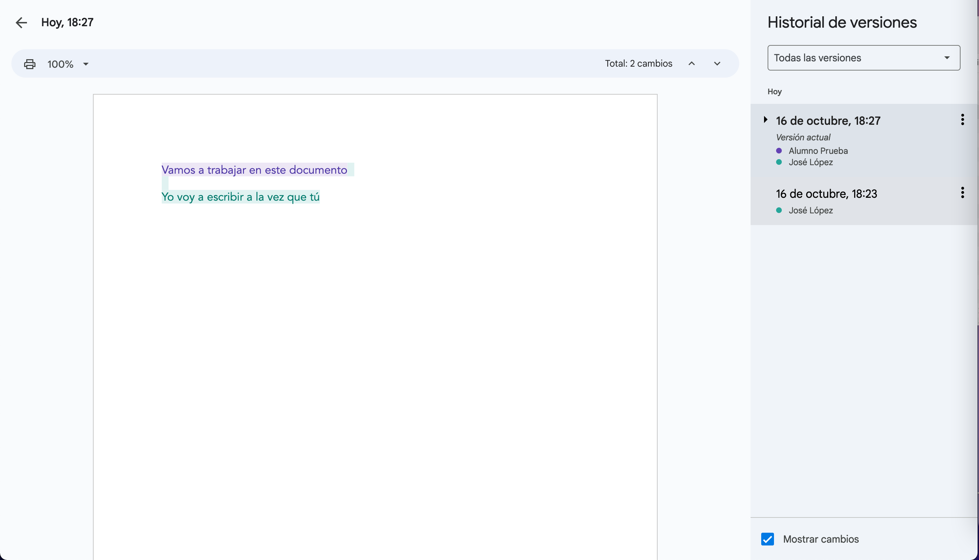Screen dimensions: 979x560
Task: Click the Hoy, 18:27 title
Action: 67,22
